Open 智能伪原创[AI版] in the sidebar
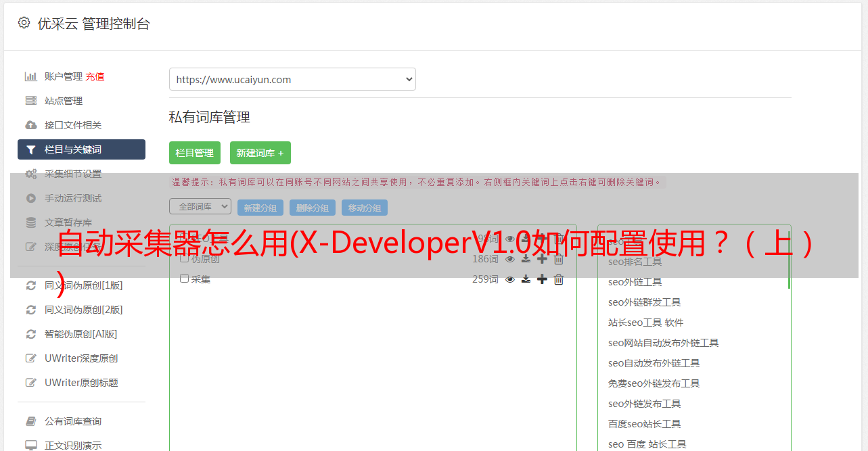The height and width of the screenshot is (451, 868). (81, 334)
